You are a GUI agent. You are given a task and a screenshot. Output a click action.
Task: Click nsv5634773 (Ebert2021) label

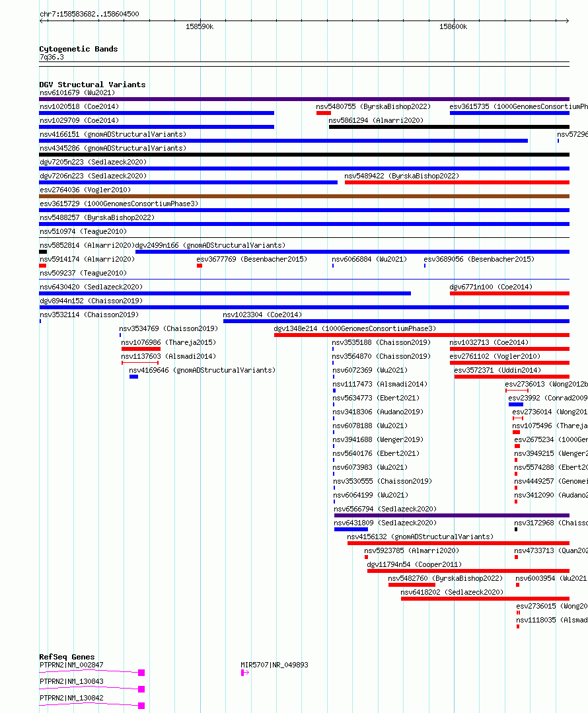click(x=376, y=398)
